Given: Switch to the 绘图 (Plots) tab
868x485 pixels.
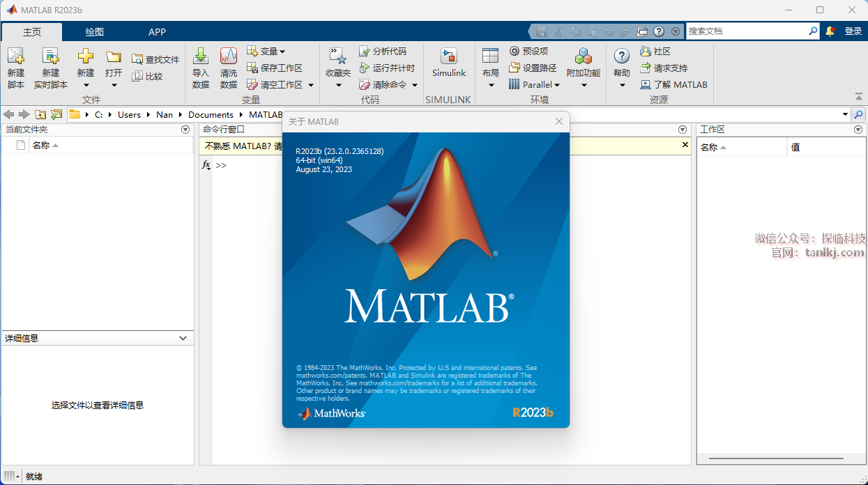Looking at the screenshot, I should pos(94,32).
